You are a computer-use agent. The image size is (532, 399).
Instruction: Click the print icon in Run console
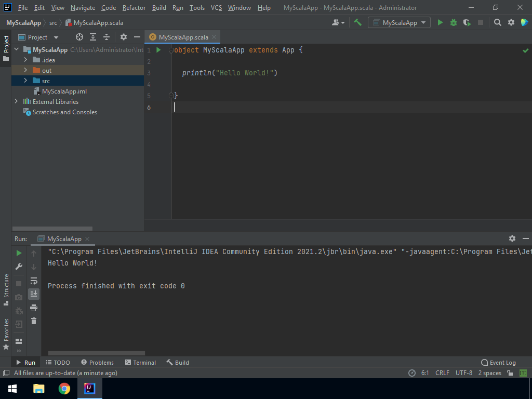pyautogui.click(x=34, y=308)
